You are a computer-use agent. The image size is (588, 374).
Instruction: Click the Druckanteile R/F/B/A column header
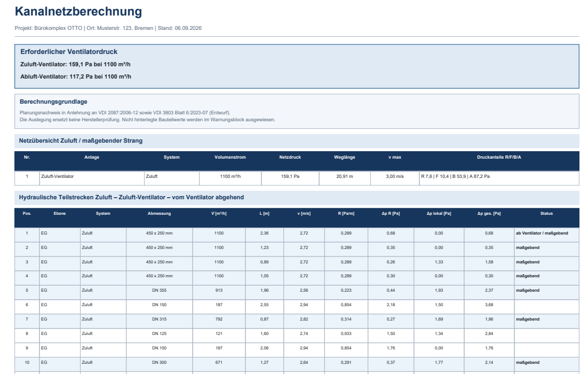(x=499, y=157)
